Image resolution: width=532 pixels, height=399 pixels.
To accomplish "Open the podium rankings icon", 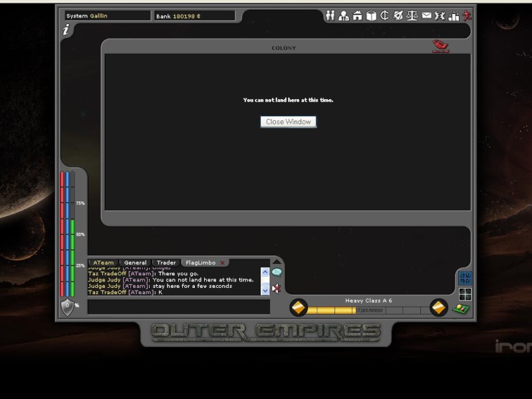I will (x=454, y=15).
